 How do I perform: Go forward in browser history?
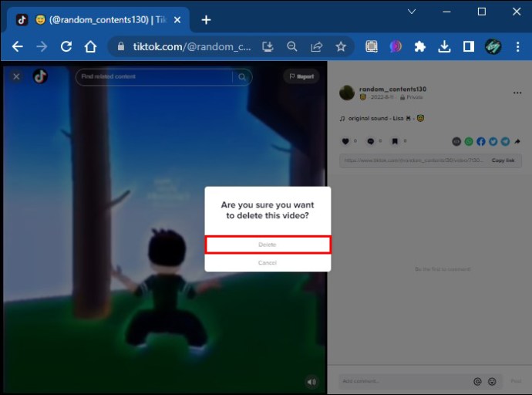click(42, 46)
